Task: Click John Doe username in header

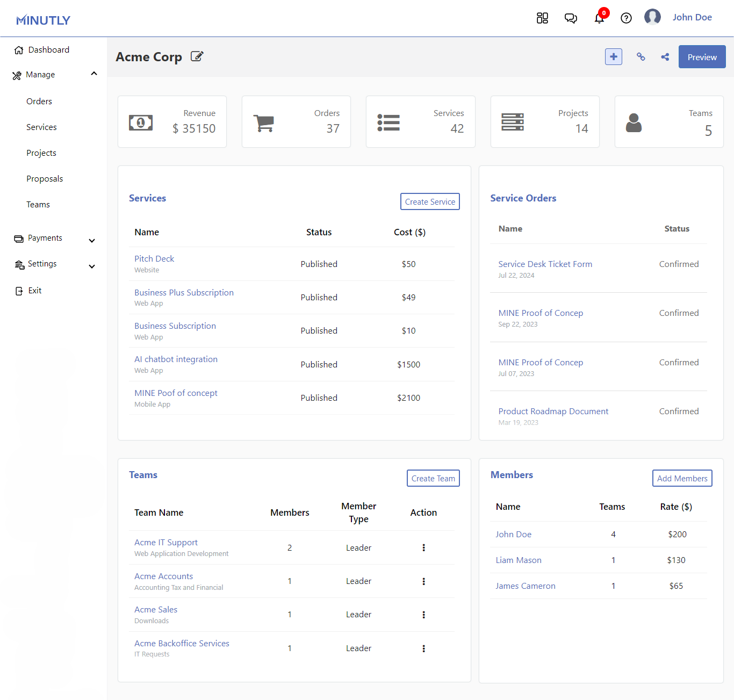Action: click(692, 17)
